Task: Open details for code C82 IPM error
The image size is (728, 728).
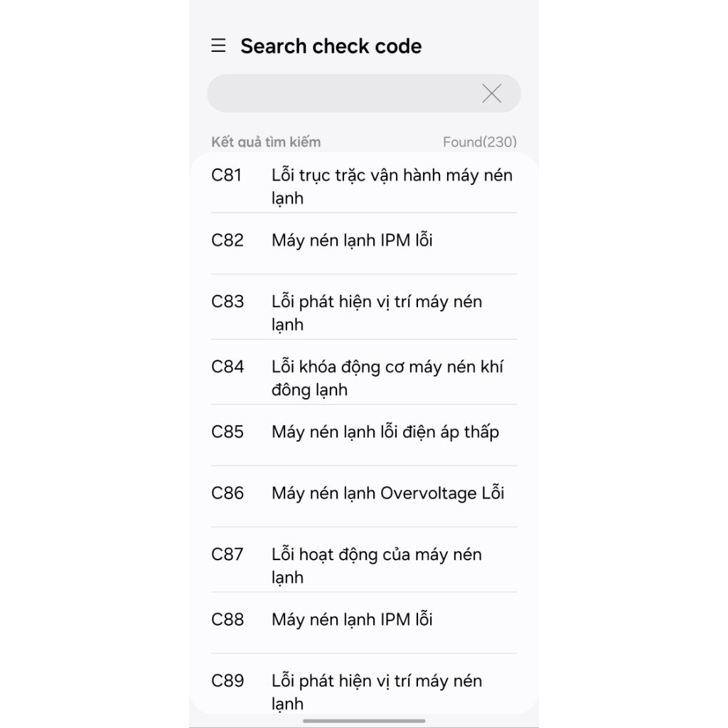Action: point(364,240)
